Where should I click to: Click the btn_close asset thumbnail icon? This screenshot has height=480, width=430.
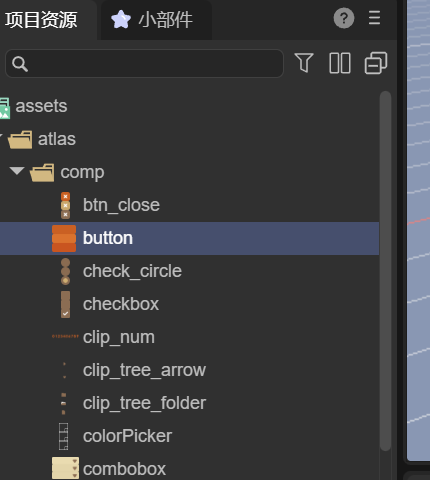point(65,205)
